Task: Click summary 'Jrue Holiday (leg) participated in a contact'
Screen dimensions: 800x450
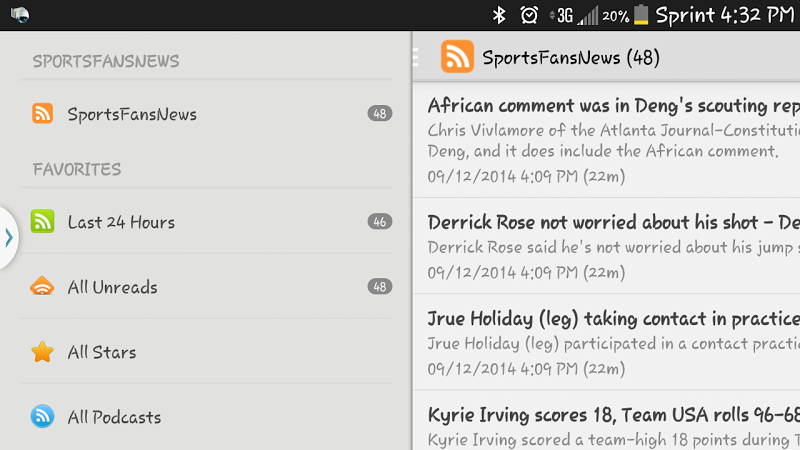Action: (x=614, y=344)
